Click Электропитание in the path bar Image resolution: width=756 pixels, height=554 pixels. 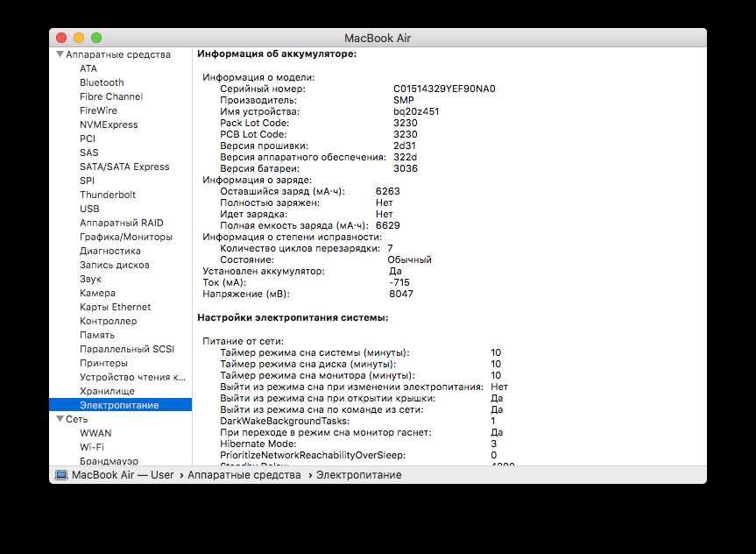(358, 474)
